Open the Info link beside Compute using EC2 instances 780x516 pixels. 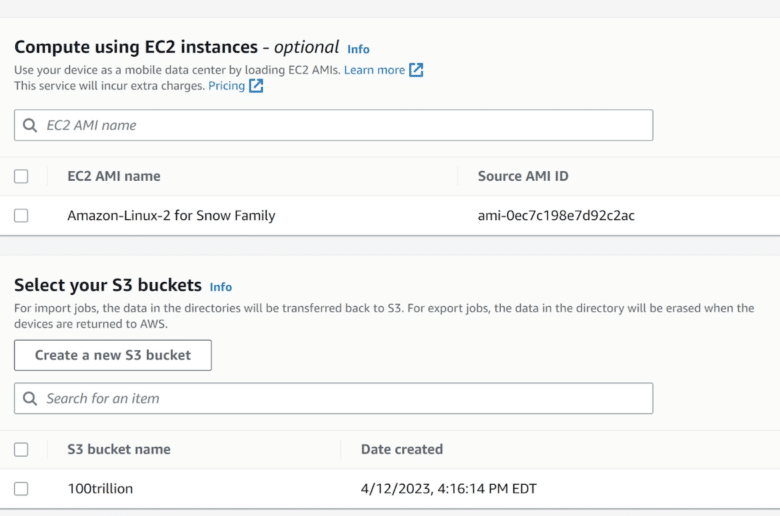coord(358,49)
